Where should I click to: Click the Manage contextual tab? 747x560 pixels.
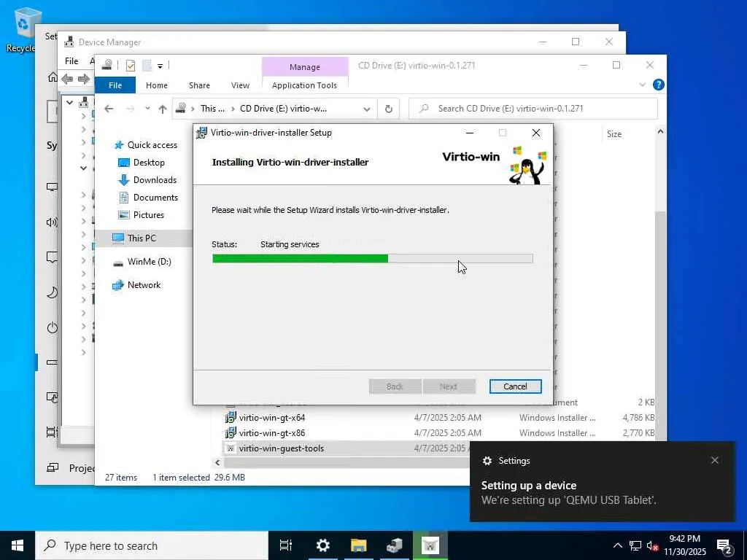coord(304,67)
